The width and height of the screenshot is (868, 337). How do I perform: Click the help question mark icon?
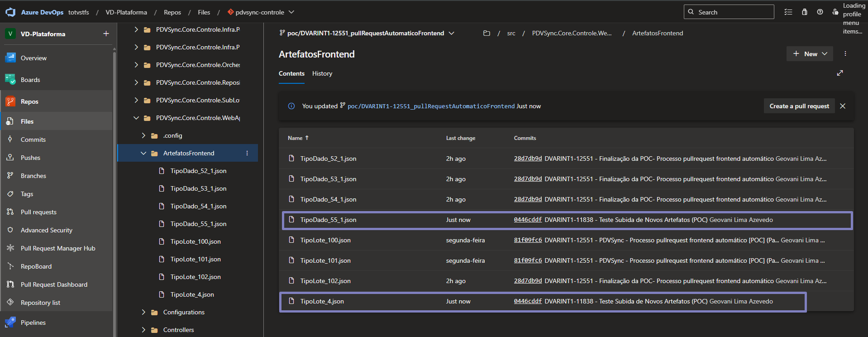click(x=820, y=12)
